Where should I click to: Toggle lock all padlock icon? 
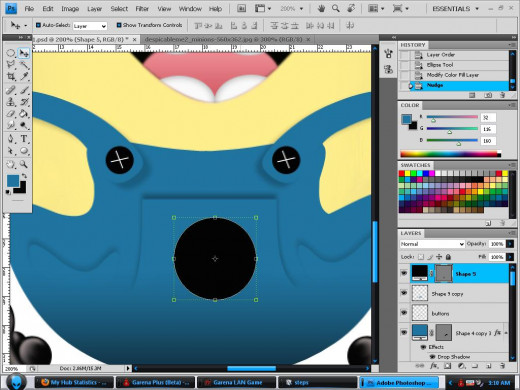pyautogui.click(x=448, y=257)
